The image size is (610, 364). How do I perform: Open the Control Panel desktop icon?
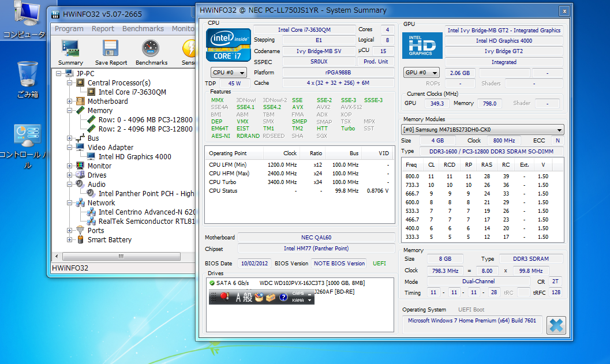pos(27,136)
